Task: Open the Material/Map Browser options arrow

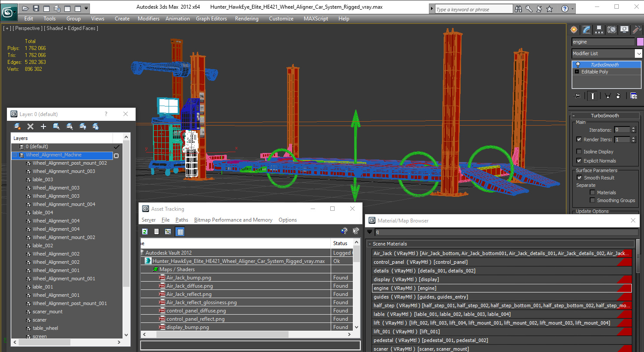Action: click(x=370, y=232)
